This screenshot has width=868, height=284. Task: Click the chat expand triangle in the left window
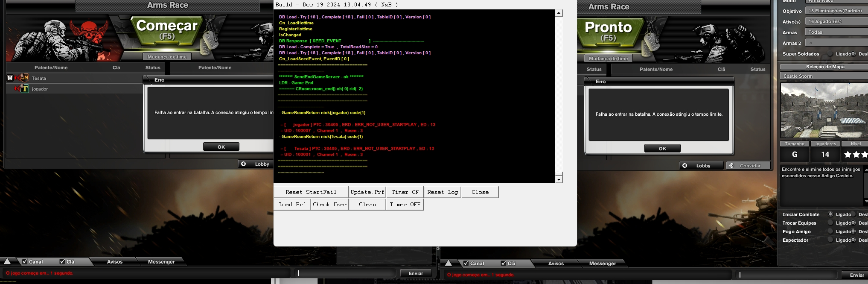[x=7, y=261]
